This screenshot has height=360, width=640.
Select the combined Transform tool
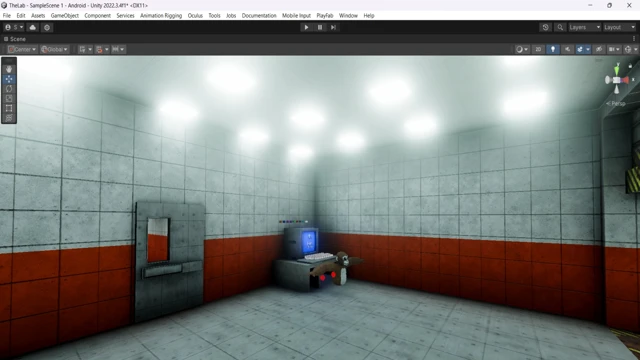pyautogui.click(x=9, y=118)
